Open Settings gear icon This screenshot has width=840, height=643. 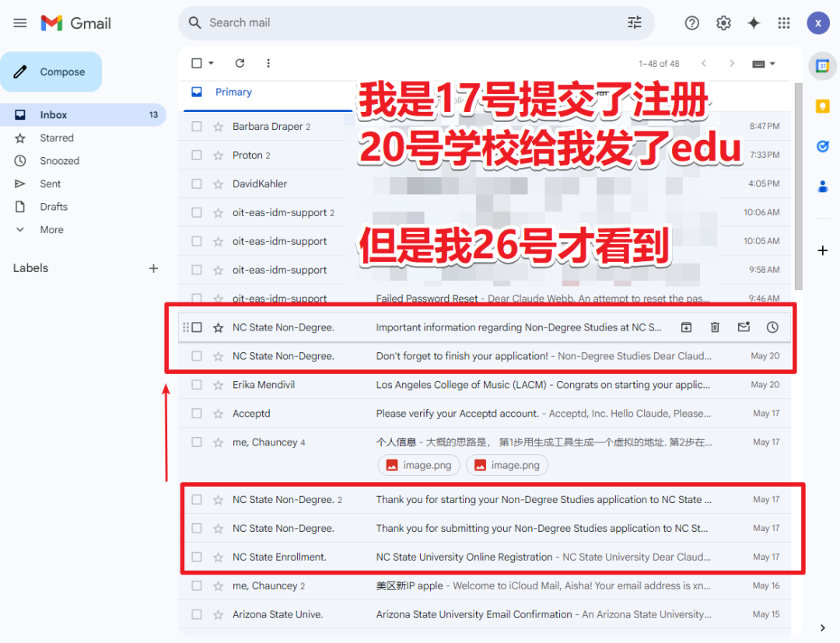pos(723,23)
